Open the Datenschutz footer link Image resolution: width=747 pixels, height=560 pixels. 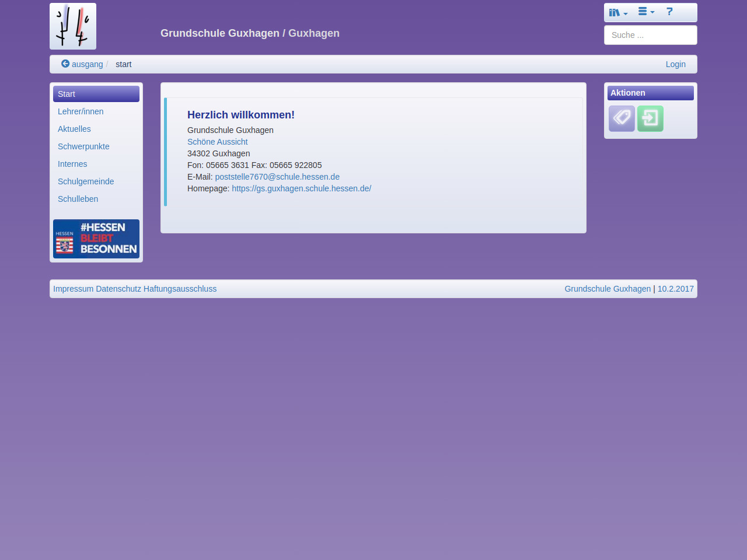(x=118, y=289)
